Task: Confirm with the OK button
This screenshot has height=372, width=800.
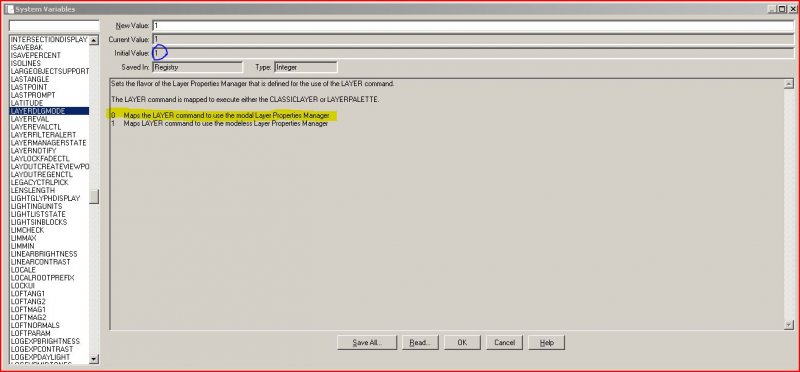Action: [x=462, y=342]
